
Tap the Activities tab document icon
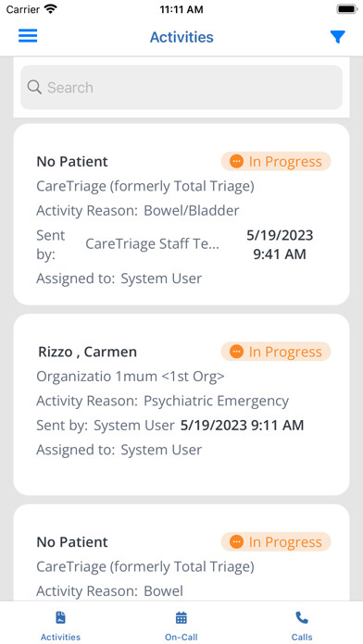[x=60, y=617]
